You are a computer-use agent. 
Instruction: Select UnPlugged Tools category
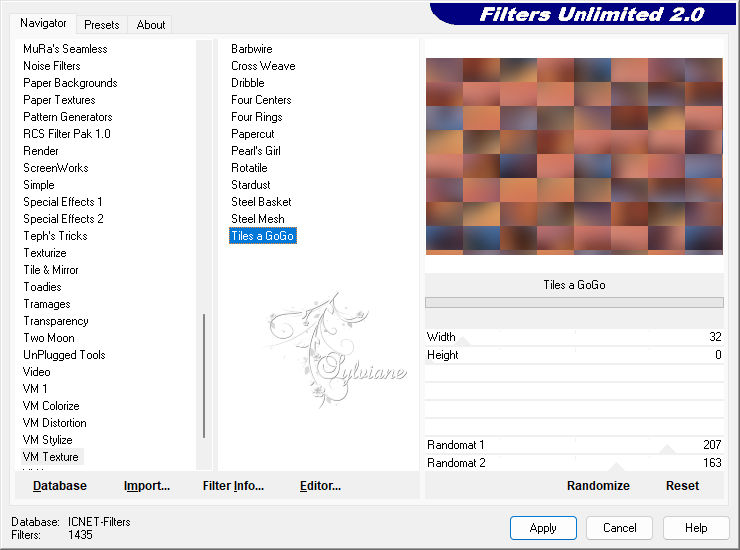click(x=64, y=355)
